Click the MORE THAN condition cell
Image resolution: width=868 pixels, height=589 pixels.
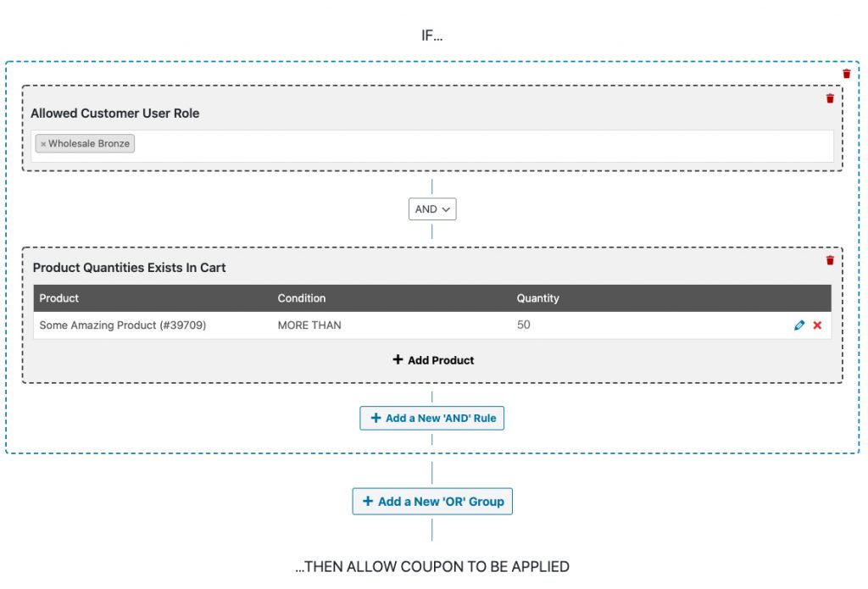point(309,325)
